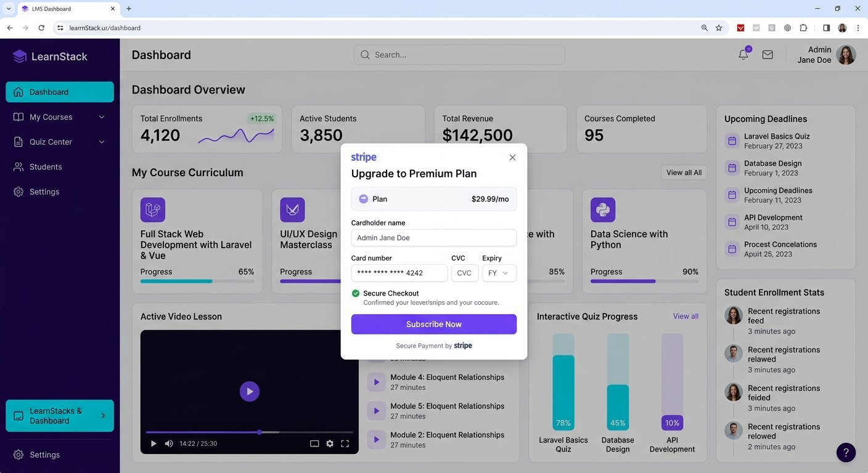Image resolution: width=868 pixels, height=473 pixels.
Task: Select the Plan radio option
Action: point(363,199)
